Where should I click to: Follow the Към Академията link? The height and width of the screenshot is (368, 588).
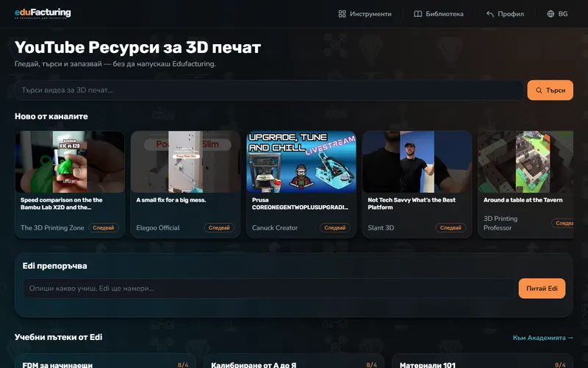542,338
